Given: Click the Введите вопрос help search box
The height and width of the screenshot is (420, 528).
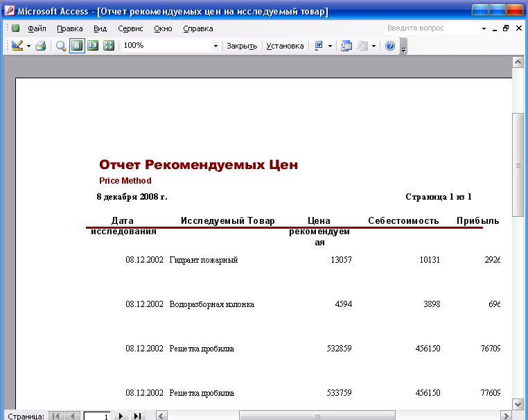Looking at the screenshot, I should click(x=432, y=28).
